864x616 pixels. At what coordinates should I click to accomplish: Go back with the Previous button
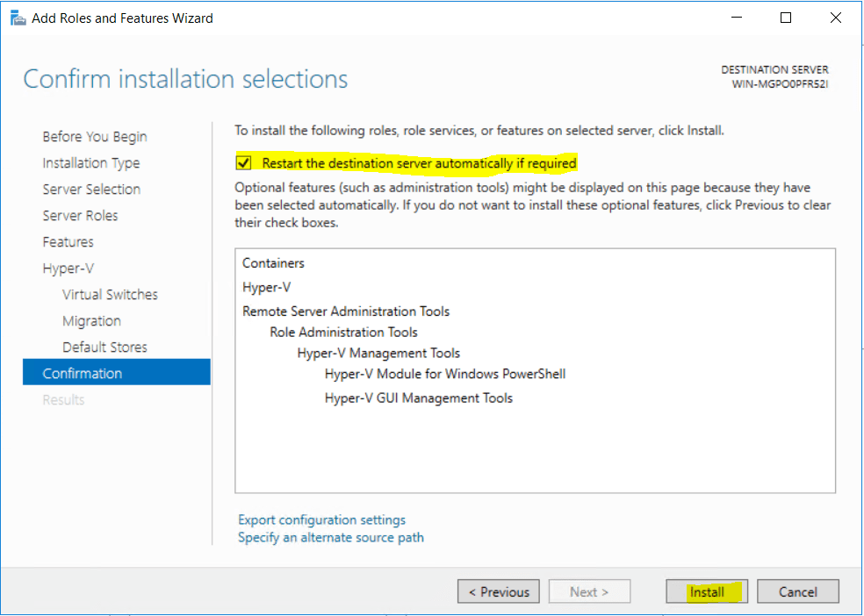(498, 591)
